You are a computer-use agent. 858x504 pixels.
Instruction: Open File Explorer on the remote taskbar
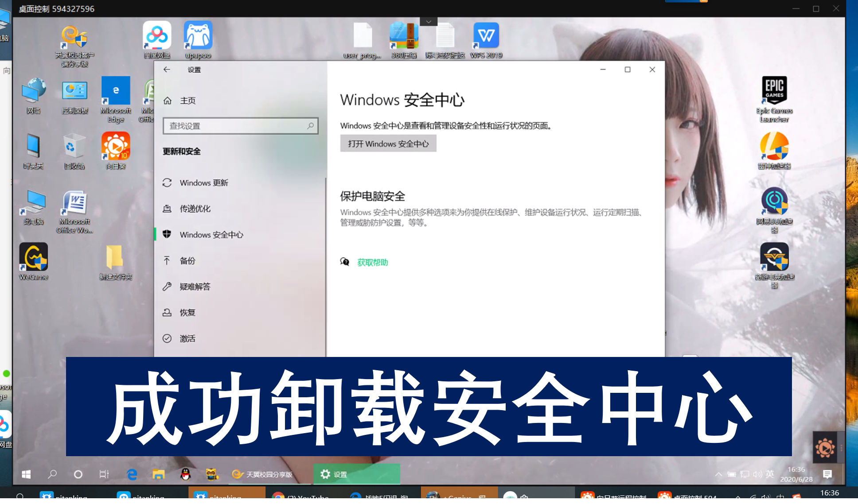point(159,474)
